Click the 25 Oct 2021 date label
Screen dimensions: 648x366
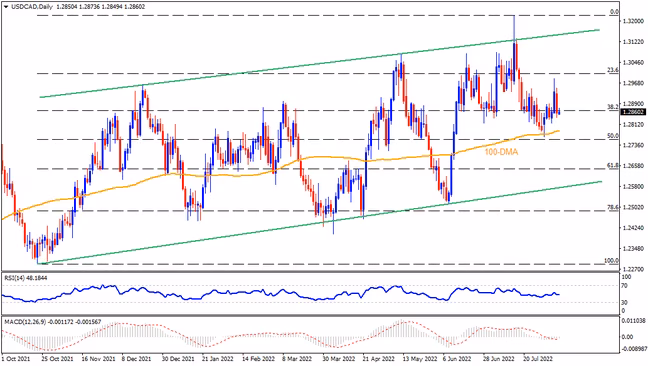(x=57, y=358)
